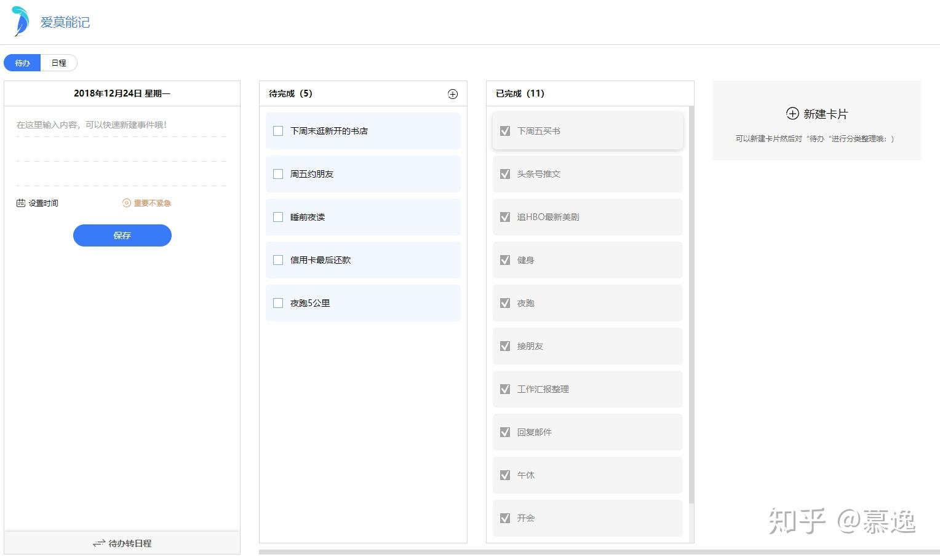The image size is (940, 560).
Task: Check the 下周末逛新开的书店 checkbox
Action: [x=278, y=131]
